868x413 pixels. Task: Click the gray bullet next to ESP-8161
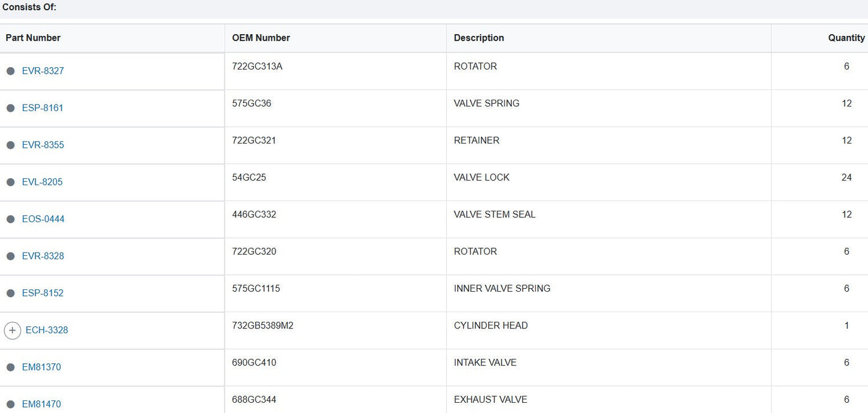click(x=10, y=108)
